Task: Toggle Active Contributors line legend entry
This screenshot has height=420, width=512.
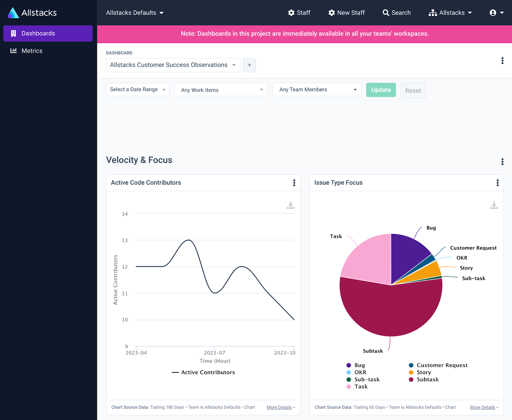Action: pyautogui.click(x=203, y=372)
